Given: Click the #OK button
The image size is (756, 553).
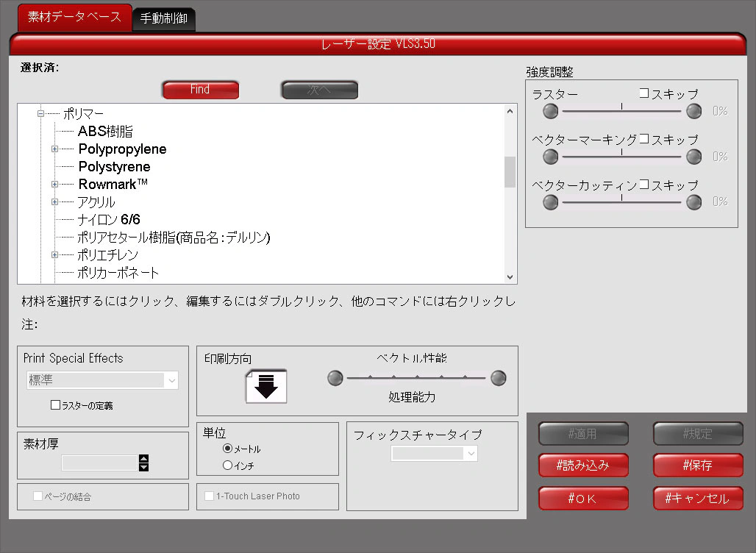Looking at the screenshot, I should click(x=583, y=498).
